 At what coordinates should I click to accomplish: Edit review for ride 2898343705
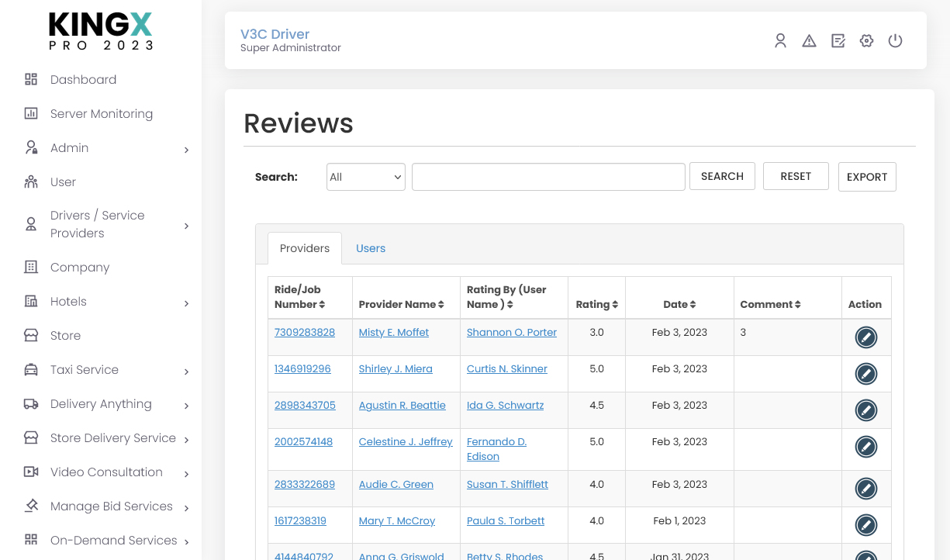tap(866, 410)
